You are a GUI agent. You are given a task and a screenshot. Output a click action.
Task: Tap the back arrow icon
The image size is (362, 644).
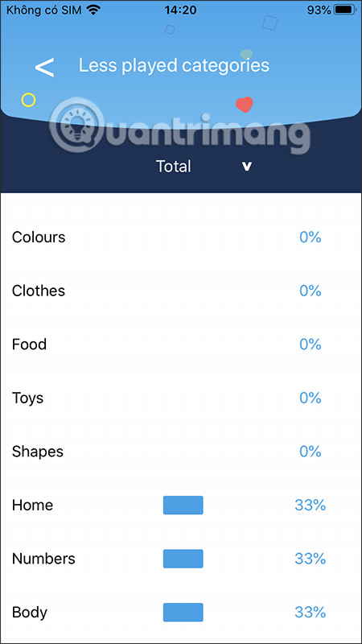(44, 68)
